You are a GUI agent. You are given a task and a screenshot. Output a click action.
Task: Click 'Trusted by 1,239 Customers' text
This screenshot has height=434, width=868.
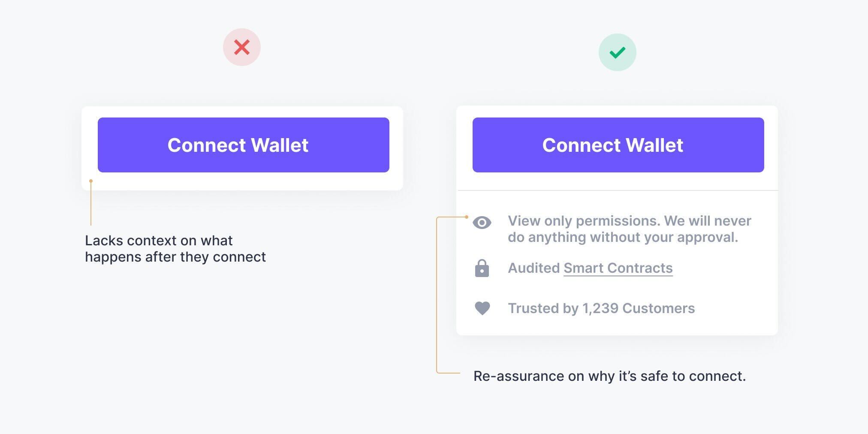click(601, 308)
